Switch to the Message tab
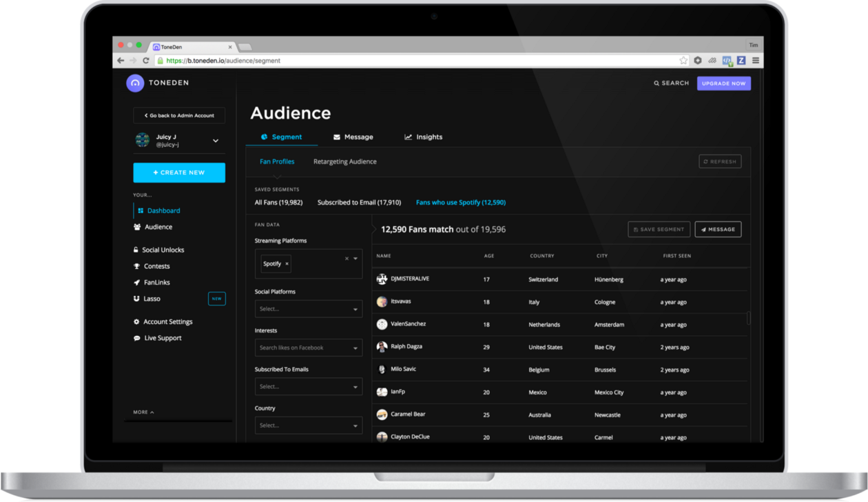 pos(353,137)
